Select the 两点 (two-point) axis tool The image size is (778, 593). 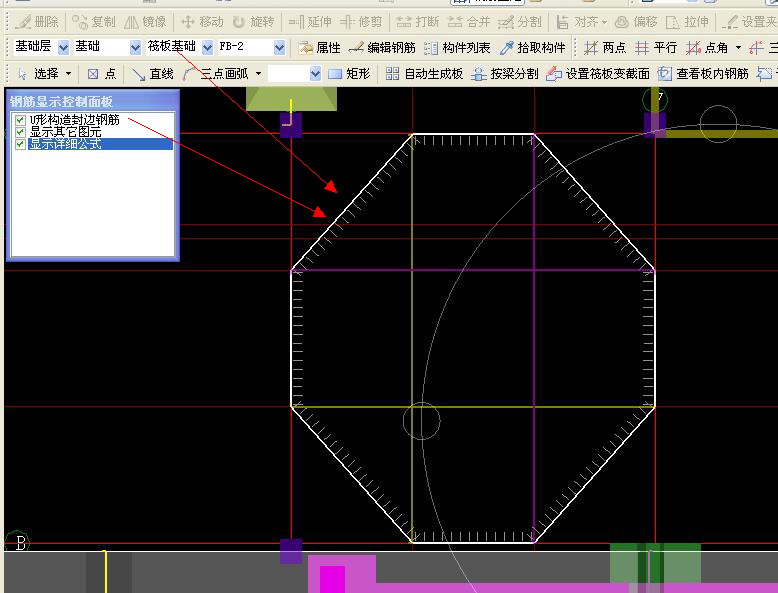coord(605,48)
